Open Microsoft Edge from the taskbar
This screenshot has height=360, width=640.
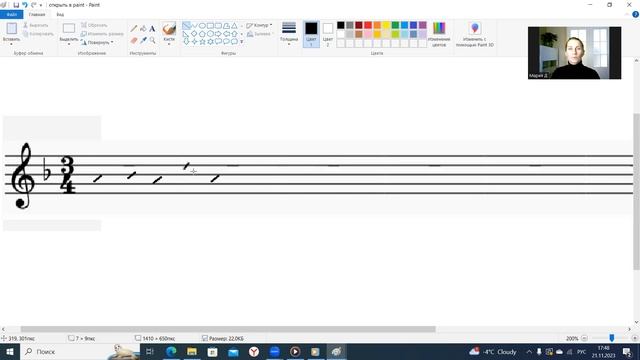click(171, 351)
